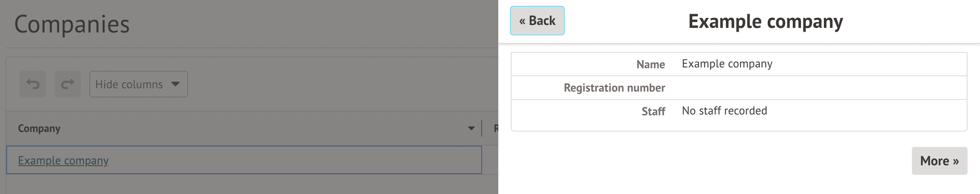
Task: Open the Example company link in table
Action: [x=63, y=160]
